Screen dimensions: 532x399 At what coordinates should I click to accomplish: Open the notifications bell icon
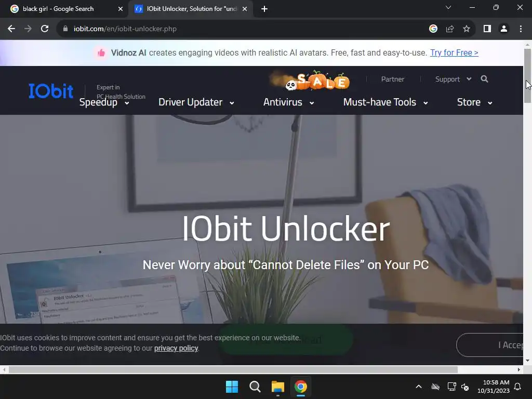518,387
